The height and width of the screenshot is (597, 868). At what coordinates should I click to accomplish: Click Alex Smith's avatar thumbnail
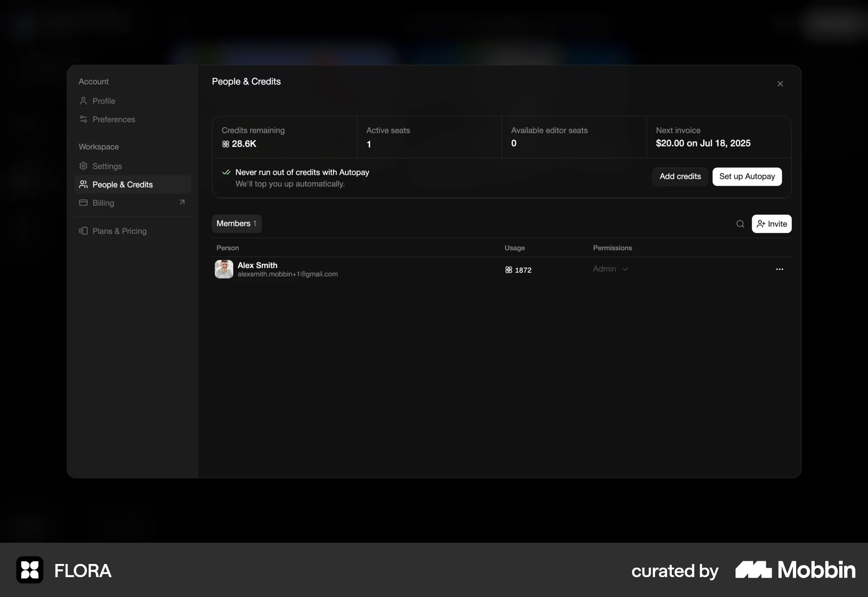[224, 269]
